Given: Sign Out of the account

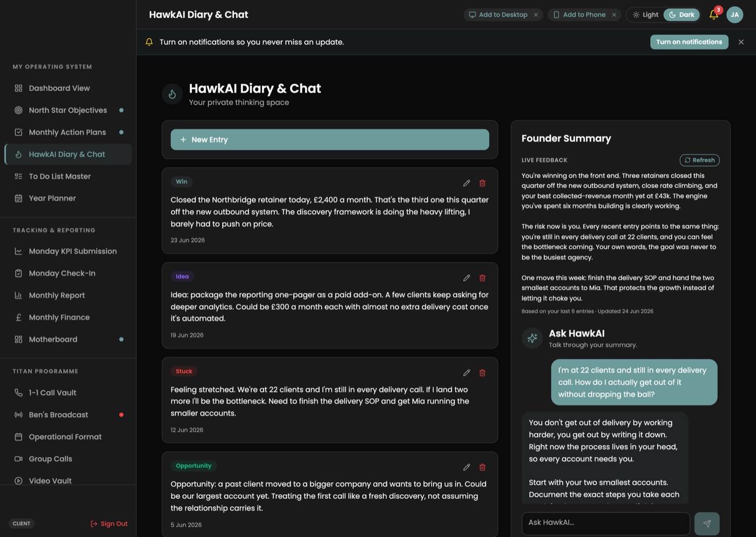Looking at the screenshot, I should pos(109,524).
